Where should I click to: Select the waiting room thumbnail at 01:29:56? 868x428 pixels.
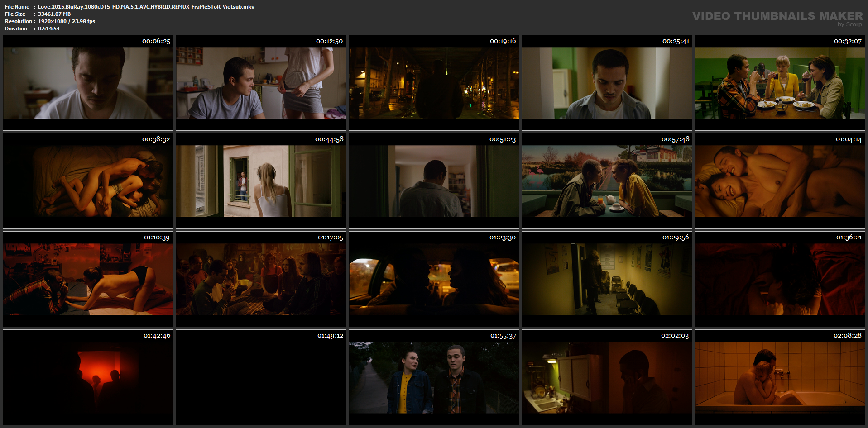coord(607,279)
